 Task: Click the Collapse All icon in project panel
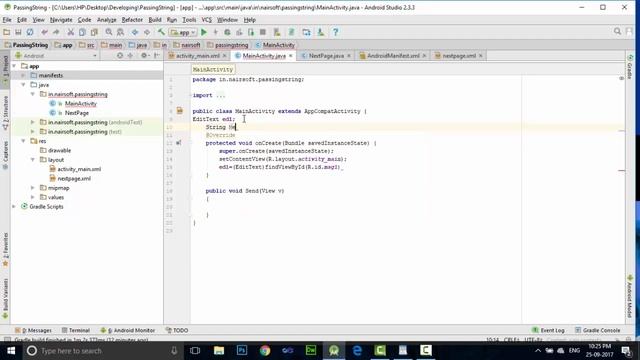[130, 56]
